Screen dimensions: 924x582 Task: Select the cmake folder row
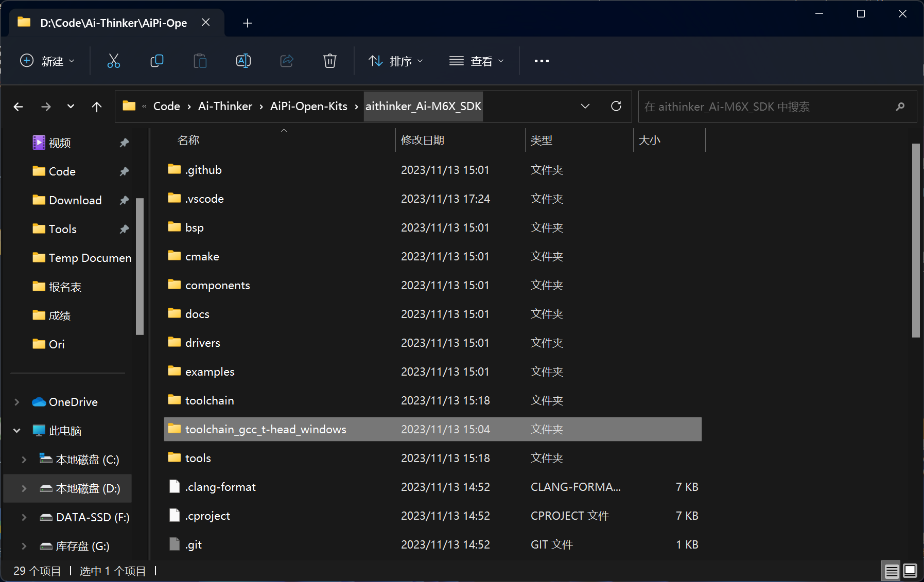tap(433, 256)
